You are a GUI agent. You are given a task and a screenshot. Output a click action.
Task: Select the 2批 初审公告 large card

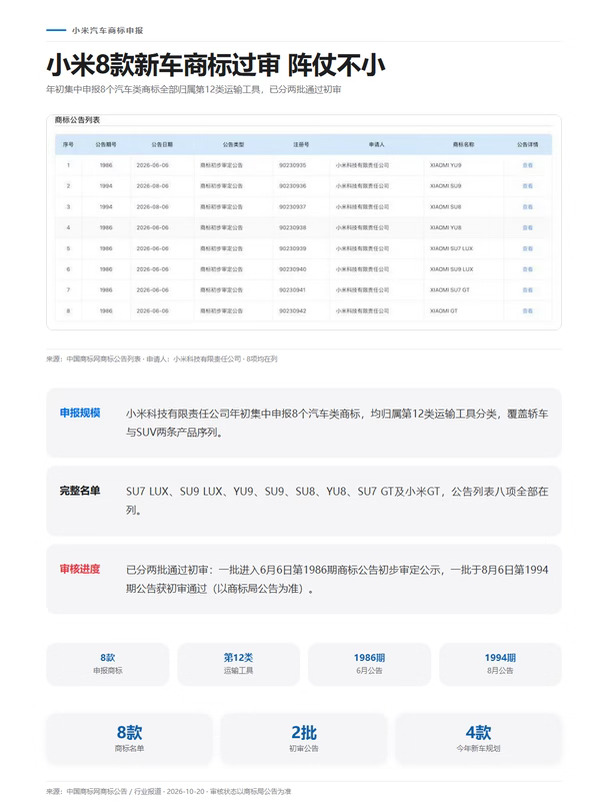point(304,739)
